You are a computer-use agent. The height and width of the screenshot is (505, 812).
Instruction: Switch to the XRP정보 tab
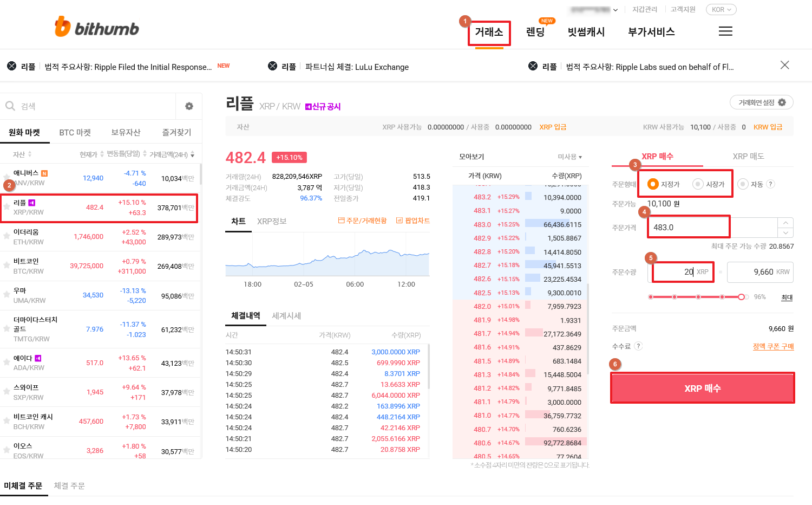coord(272,221)
